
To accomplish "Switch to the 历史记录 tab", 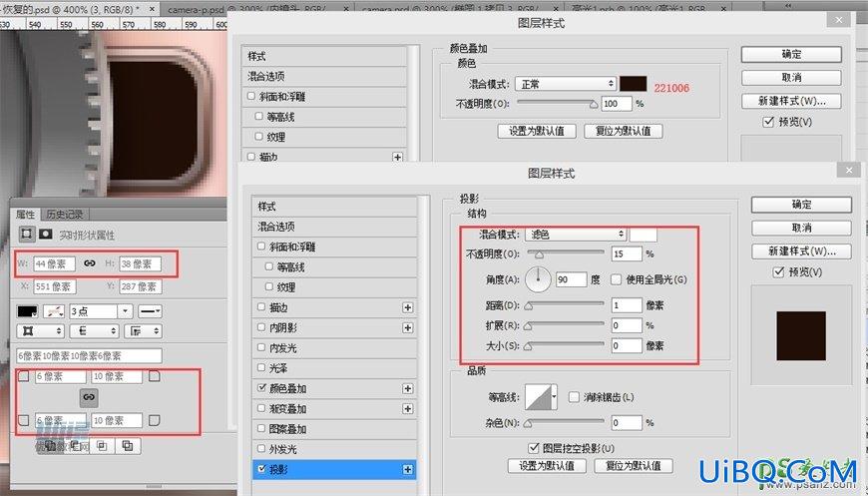I will point(64,215).
